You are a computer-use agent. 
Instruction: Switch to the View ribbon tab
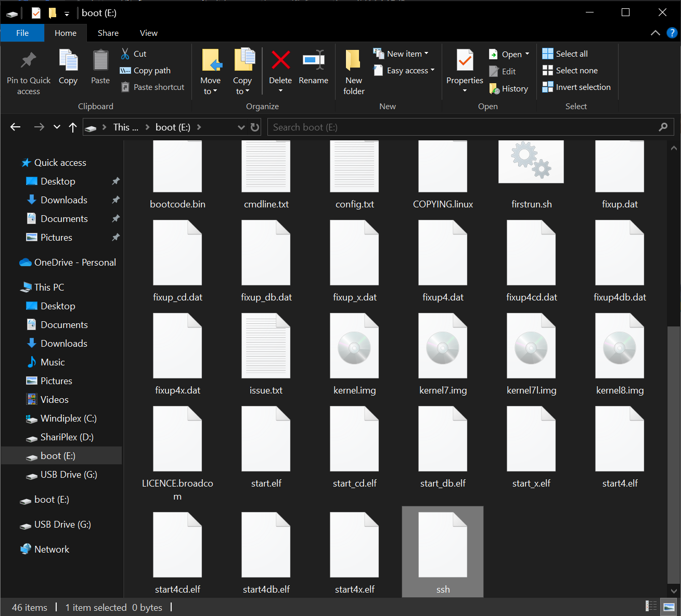point(148,33)
